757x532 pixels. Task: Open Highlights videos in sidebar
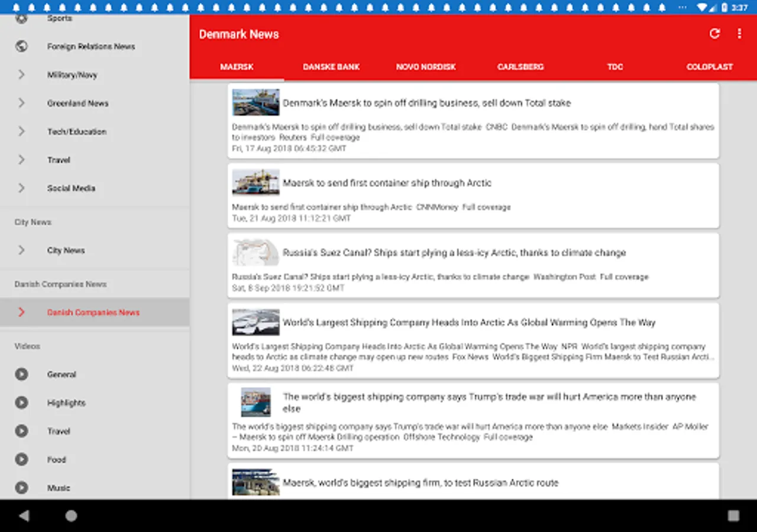tap(95, 403)
